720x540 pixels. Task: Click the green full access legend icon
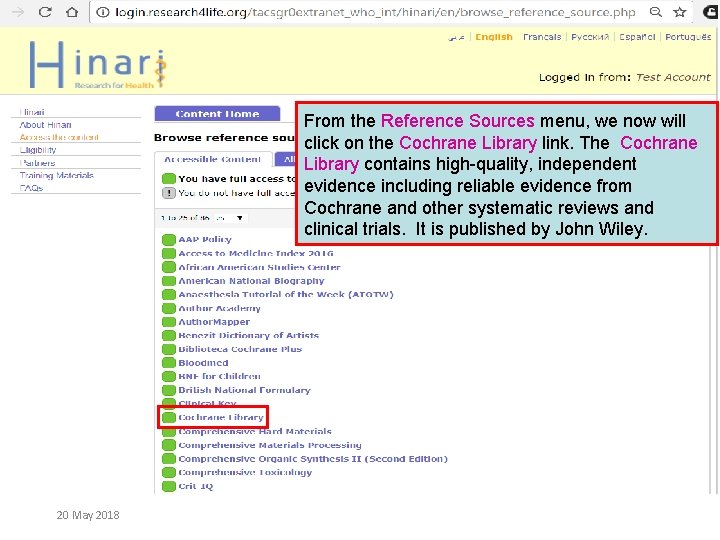coord(169,179)
